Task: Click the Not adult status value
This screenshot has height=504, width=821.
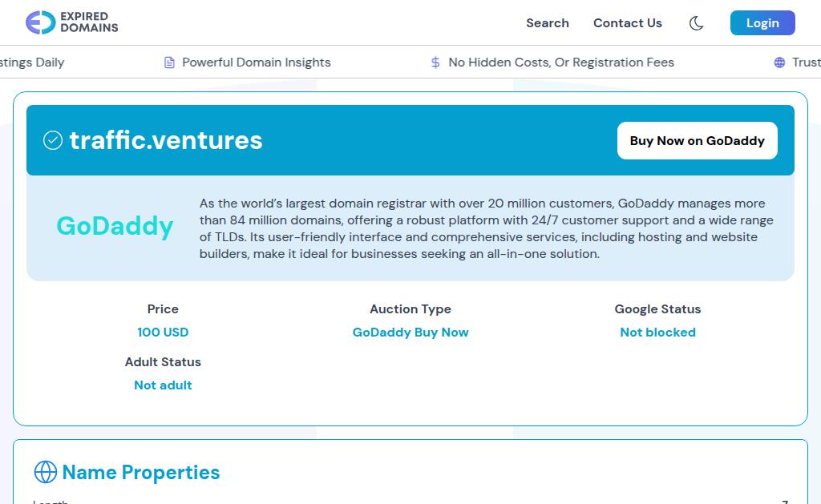Action: 163,385
